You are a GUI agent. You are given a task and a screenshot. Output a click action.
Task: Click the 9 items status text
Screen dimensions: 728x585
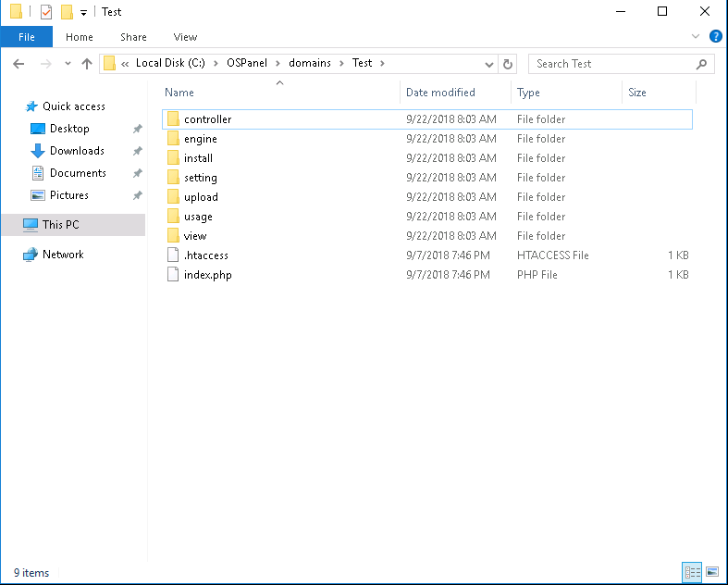31,573
